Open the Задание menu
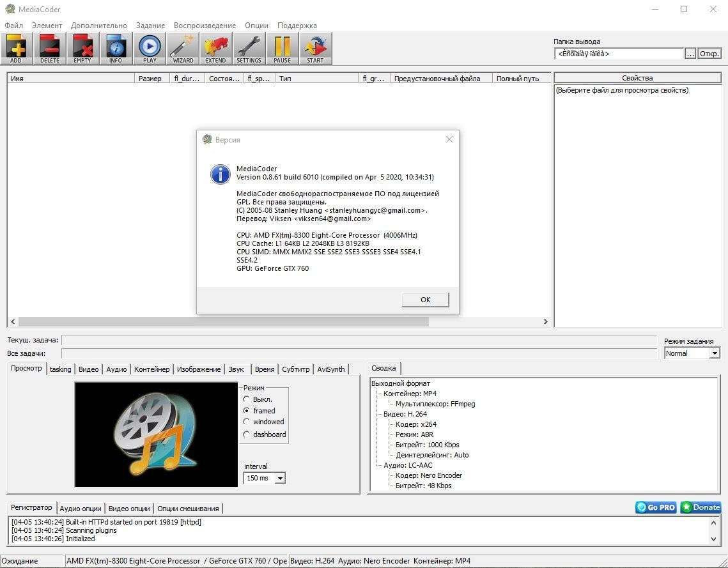This screenshot has height=568, width=728. (150, 26)
